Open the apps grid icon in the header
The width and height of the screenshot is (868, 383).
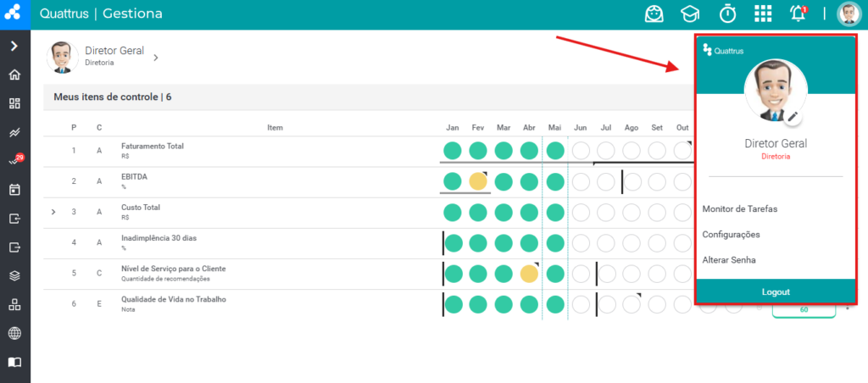[763, 14]
